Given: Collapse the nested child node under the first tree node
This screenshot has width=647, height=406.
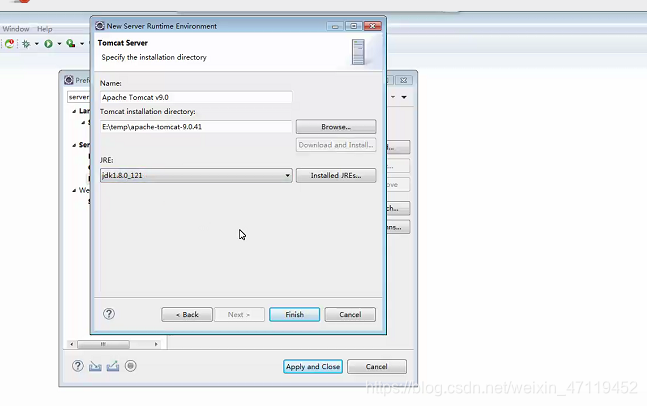Looking at the screenshot, I should 83,123.
